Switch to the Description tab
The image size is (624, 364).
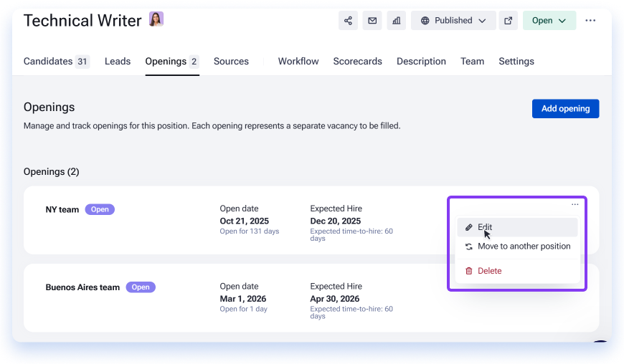[x=422, y=61]
